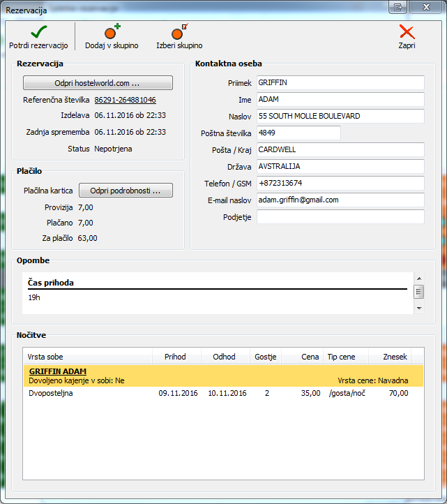Click the Dodaj v skupino icon
This screenshot has width=447, height=504.
(x=112, y=32)
